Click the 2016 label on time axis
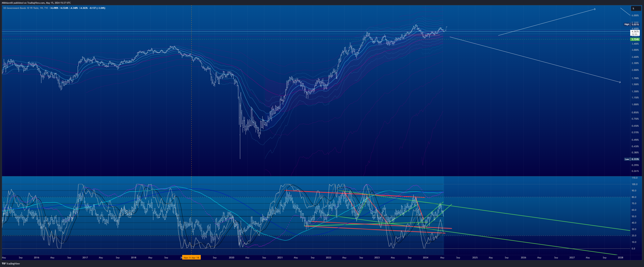The height and width of the screenshot is (267, 644). click(x=37, y=257)
